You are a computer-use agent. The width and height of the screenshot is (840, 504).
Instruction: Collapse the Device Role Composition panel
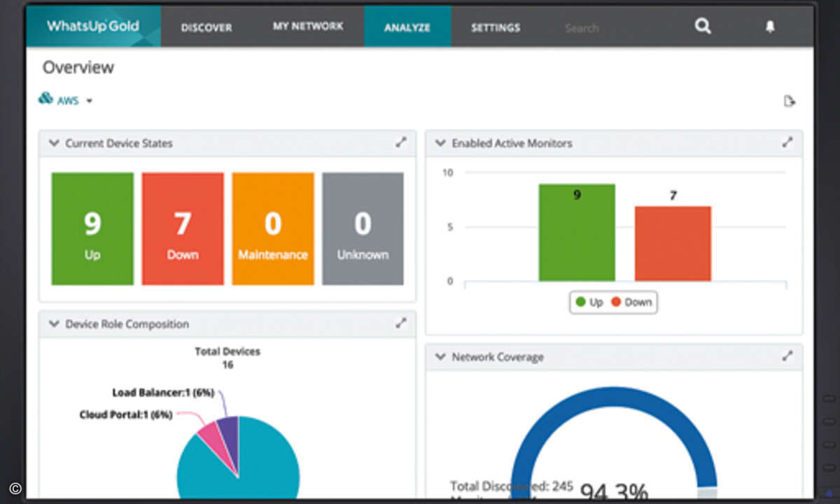[x=53, y=324]
